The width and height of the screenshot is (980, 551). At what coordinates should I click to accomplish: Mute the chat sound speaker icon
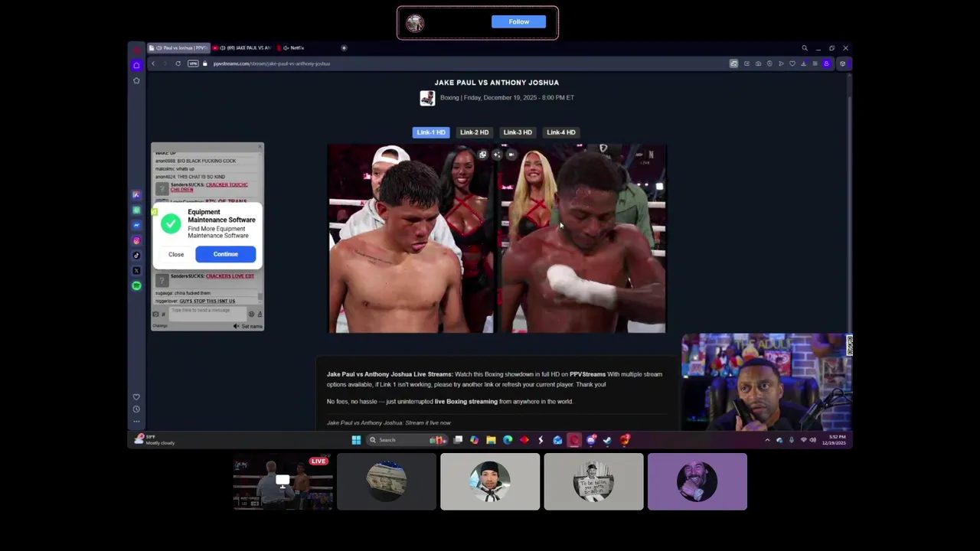coord(236,326)
